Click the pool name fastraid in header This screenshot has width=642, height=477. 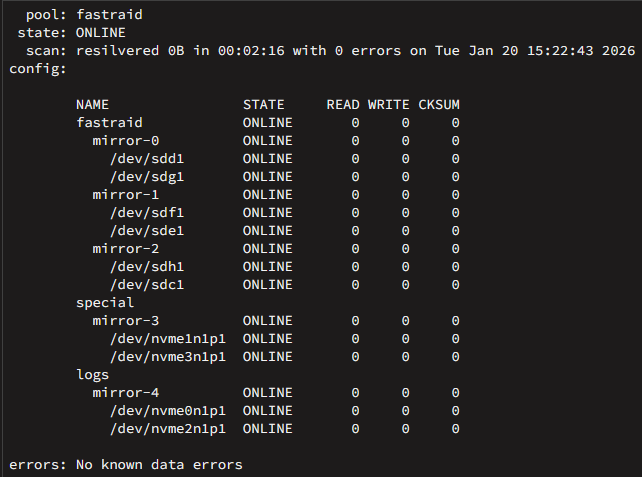(109, 15)
